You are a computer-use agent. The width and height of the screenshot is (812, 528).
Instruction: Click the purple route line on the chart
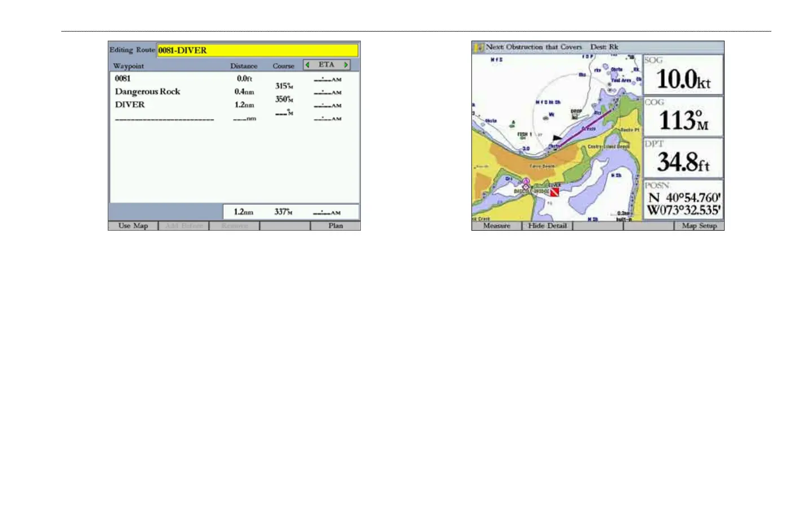(584, 128)
